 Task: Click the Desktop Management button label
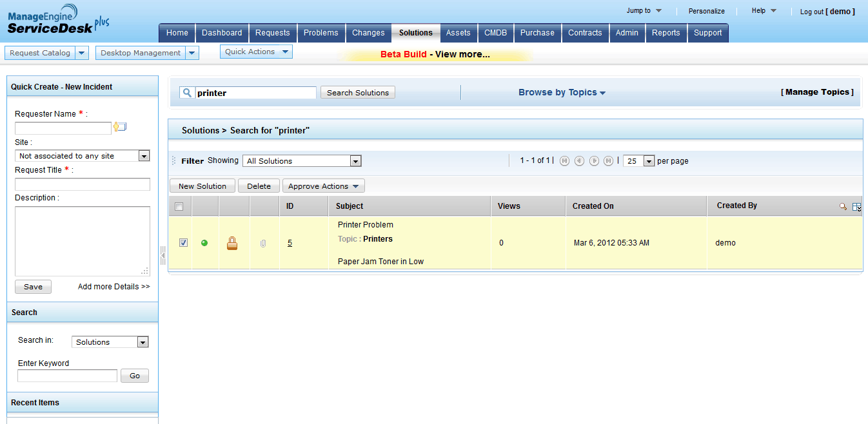(141, 53)
